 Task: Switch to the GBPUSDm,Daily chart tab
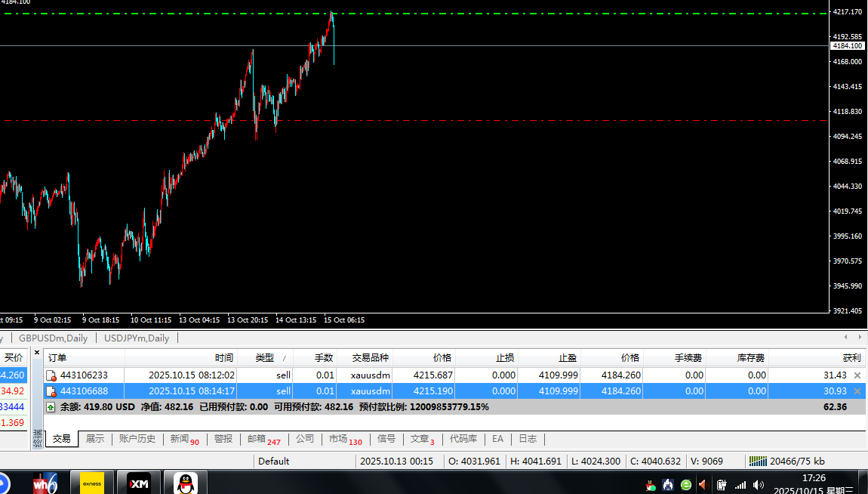53,338
